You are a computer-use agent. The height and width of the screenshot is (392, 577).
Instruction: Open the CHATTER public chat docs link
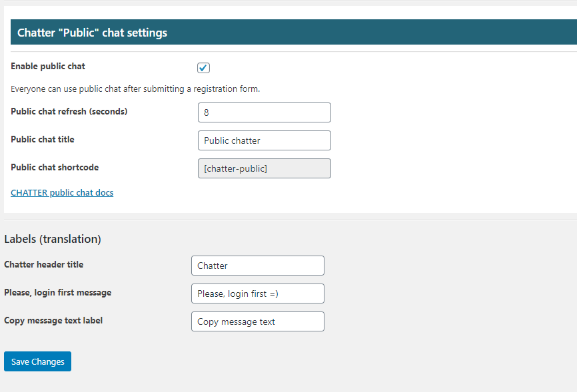click(62, 193)
